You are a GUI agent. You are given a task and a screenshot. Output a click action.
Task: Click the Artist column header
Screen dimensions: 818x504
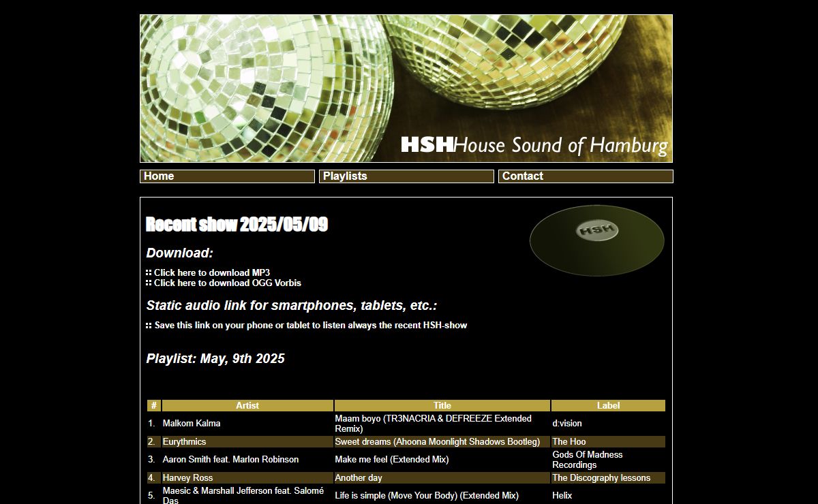(247, 405)
